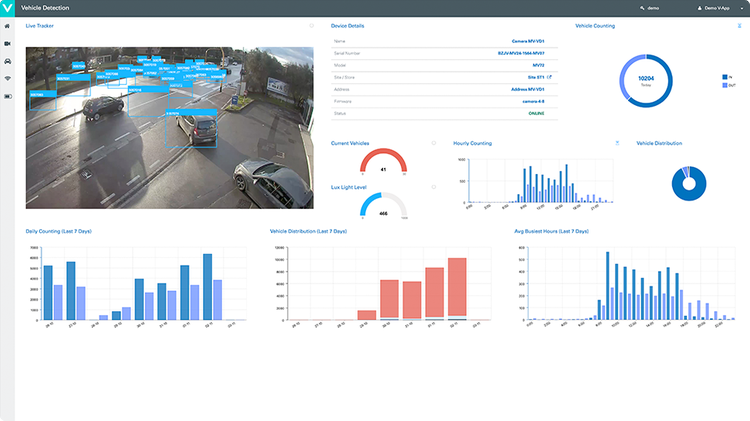750x421 pixels.
Task: Click the 10204 total in the donut chart
Action: point(646,78)
